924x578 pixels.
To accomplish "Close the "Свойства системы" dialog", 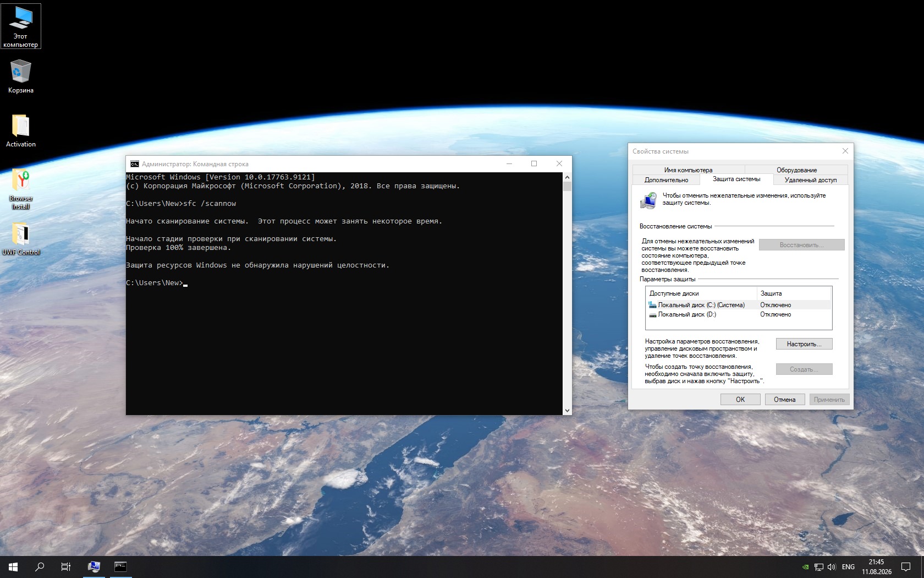I will pos(845,151).
